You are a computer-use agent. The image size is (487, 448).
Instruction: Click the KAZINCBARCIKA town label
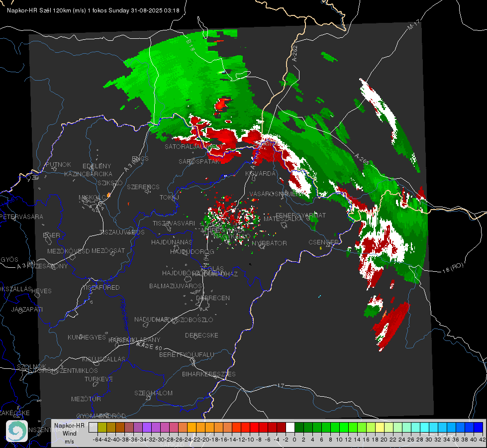tap(88, 174)
